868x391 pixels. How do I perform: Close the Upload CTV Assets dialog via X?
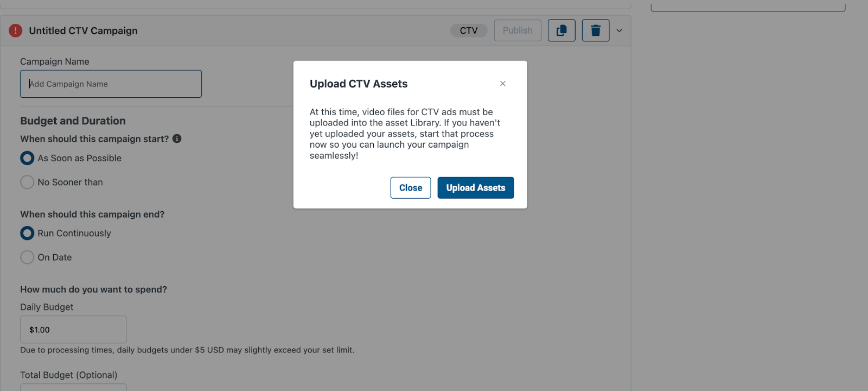503,84
